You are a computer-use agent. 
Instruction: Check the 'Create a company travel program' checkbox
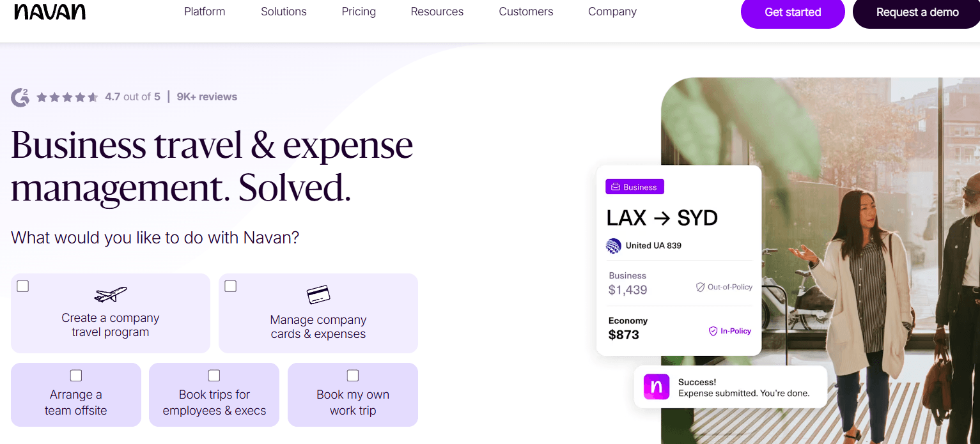click(x=23, y=286)
